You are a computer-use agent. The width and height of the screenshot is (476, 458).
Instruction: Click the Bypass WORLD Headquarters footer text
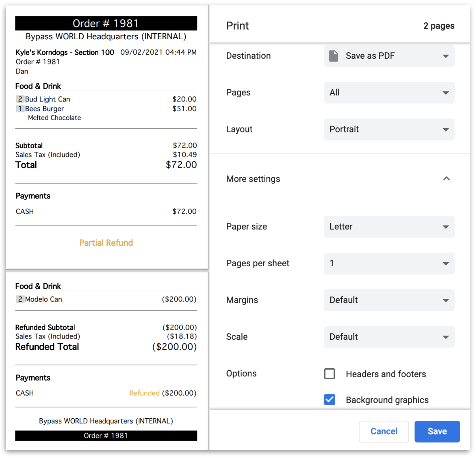coord(106,421)
